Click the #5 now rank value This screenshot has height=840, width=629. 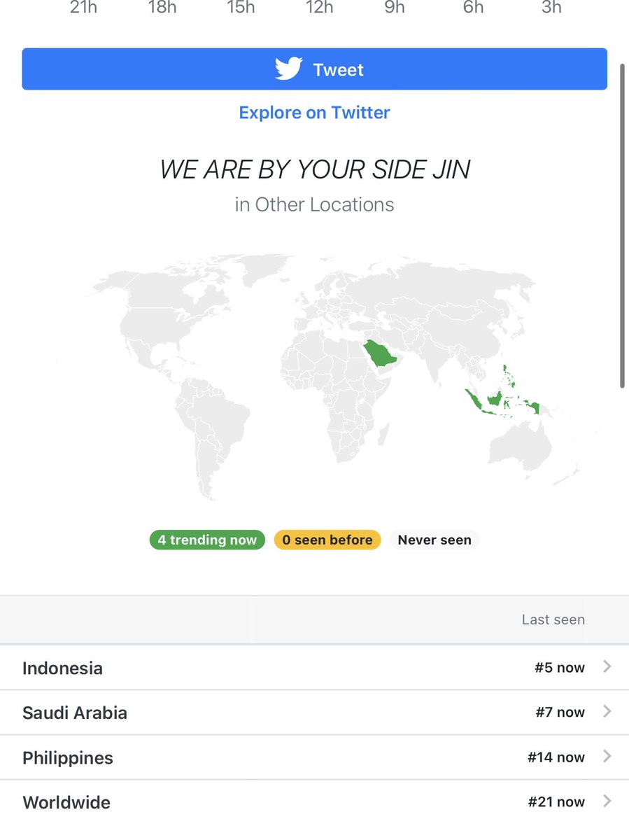[560, 667]
